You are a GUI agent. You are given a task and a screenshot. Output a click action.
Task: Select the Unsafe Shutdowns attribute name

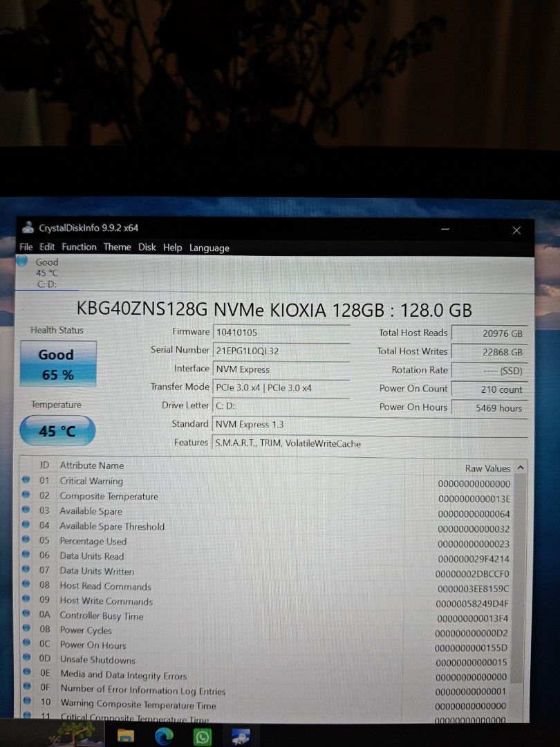pyautogui.click(x=97, y=660)
